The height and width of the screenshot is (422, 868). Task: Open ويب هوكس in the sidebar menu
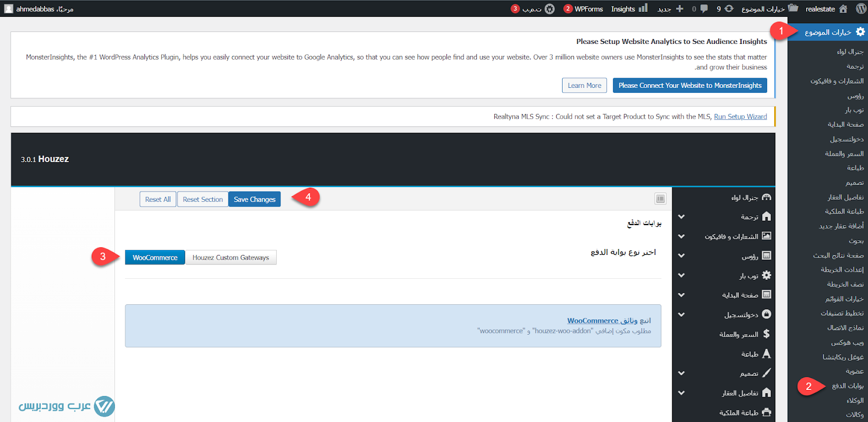pyautogui.click(x=847, y=342)
